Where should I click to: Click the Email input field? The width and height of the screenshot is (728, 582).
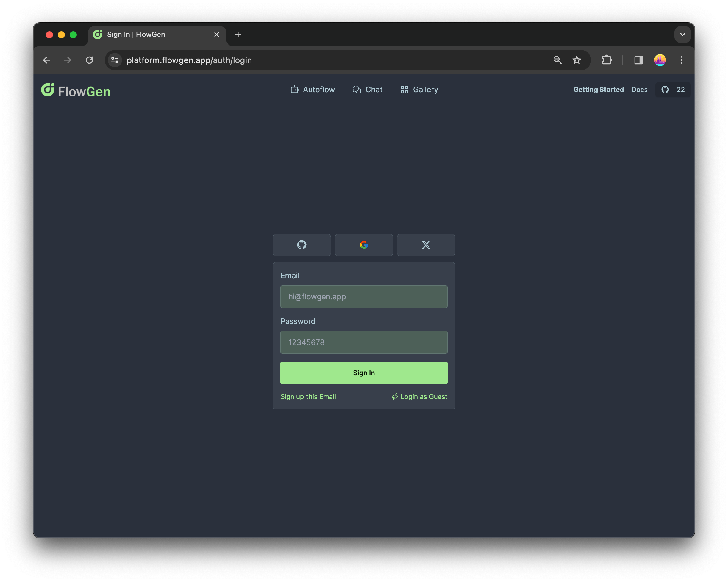click(x=364, y=296)
